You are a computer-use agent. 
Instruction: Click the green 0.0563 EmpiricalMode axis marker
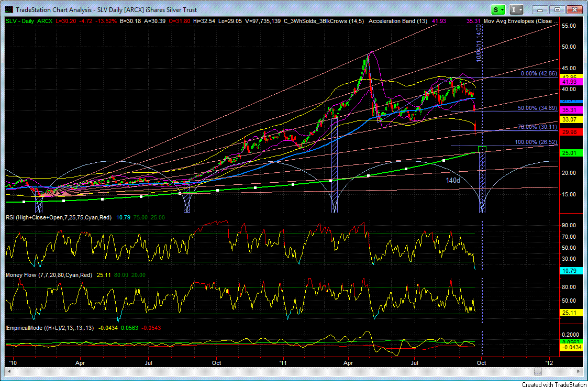[571, 342]
